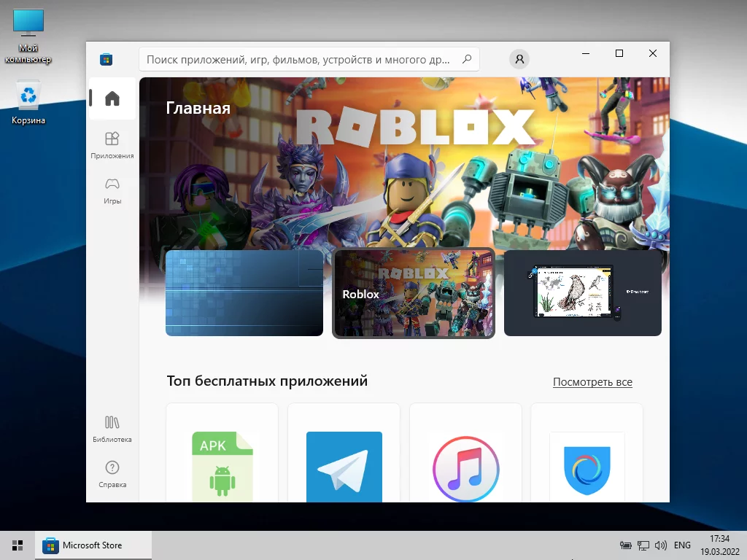This screenshot has height=560, width=747.
Task: Click the search magnifier icon
Action: [x=467, y=59]
